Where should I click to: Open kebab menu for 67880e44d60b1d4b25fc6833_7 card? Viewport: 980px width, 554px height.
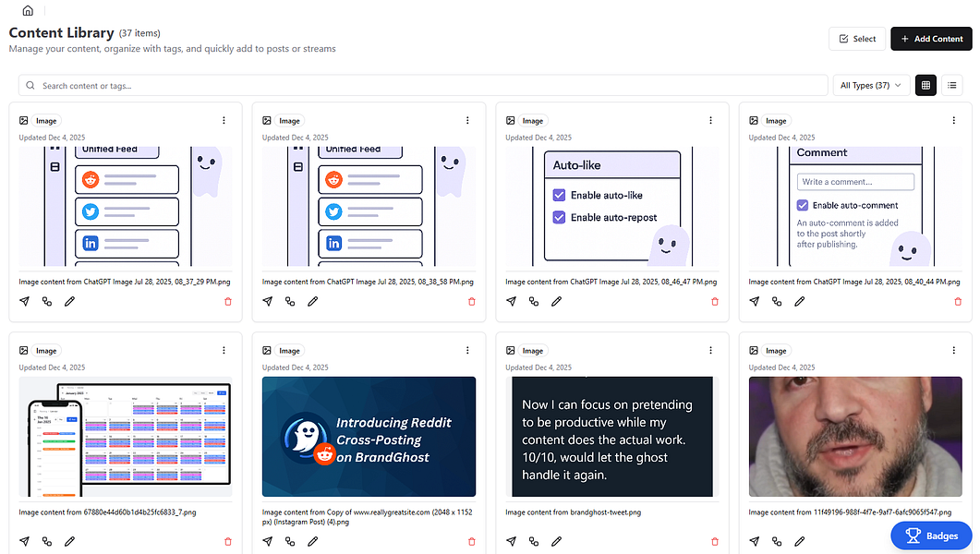224,350
